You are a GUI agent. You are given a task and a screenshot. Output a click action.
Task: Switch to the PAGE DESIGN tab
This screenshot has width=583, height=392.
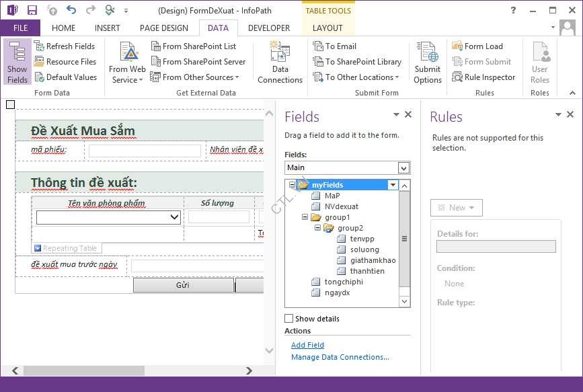[164, 28]
